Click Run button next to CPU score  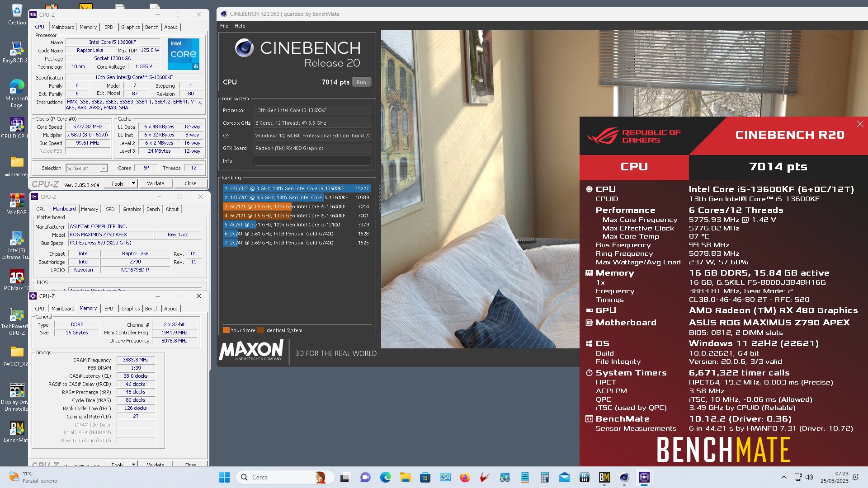tap(361, 82)
